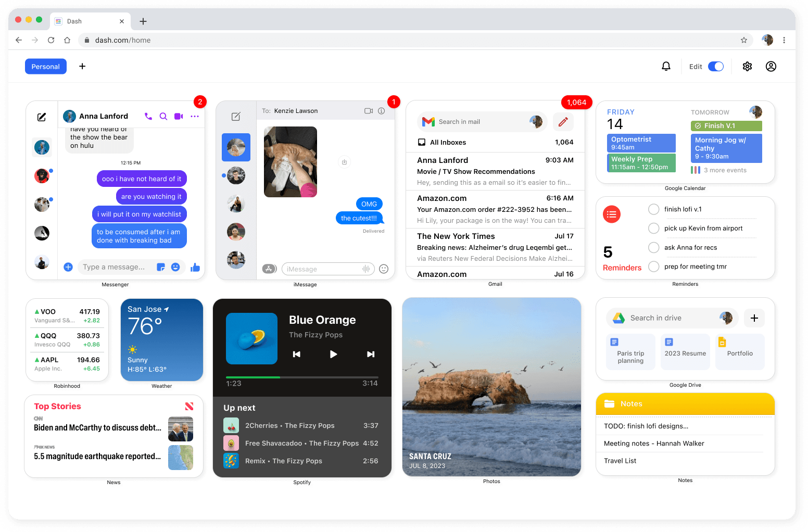
Task: Play 2Cherries from Up next
Action: pos(301,426)
